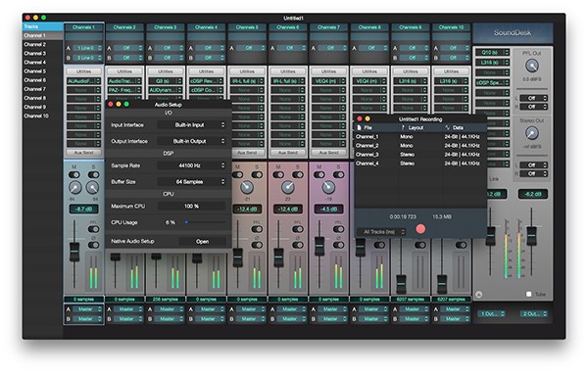Screen dimensions: 588x372
Task: Click the Channels 4 strip header
Action: tap(206, 27)
